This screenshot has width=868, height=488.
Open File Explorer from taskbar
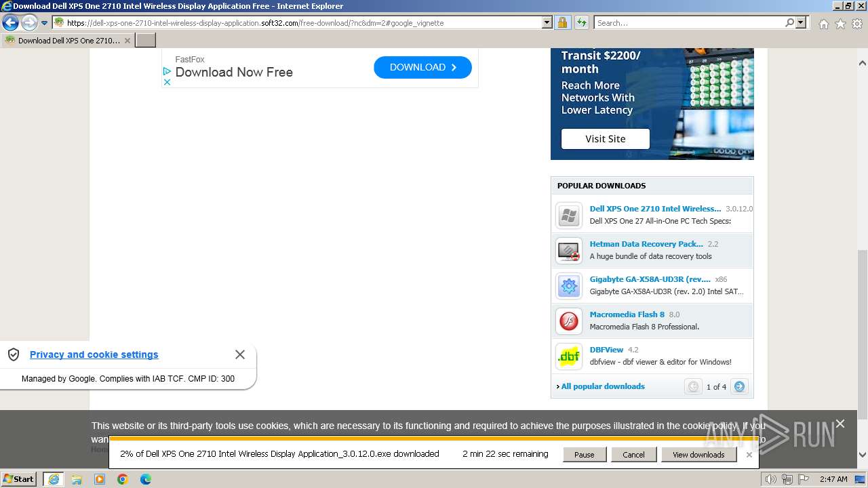click(77, 479)
